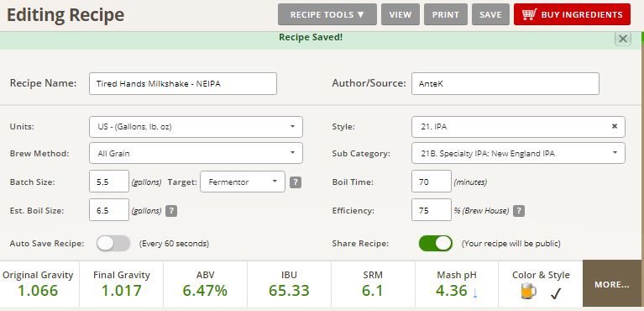Viewport: 644px width, 311px height.
Task: Click the beer mug color icon
Action: tap(528, 292)
